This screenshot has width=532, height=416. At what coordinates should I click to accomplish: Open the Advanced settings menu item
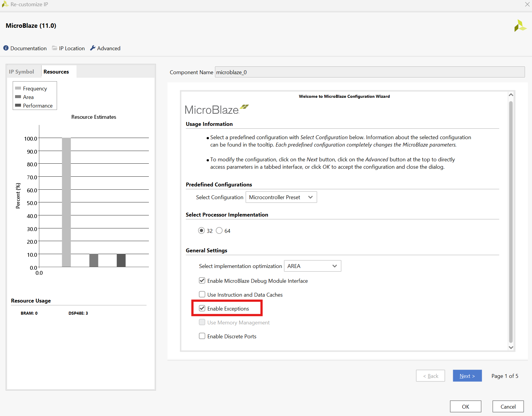pyautogui.click(x=109, y=48)
